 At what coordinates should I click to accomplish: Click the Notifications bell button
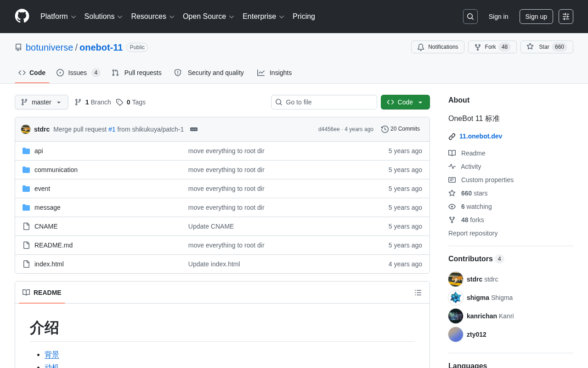pyautogui.click(x=437, y=47)
